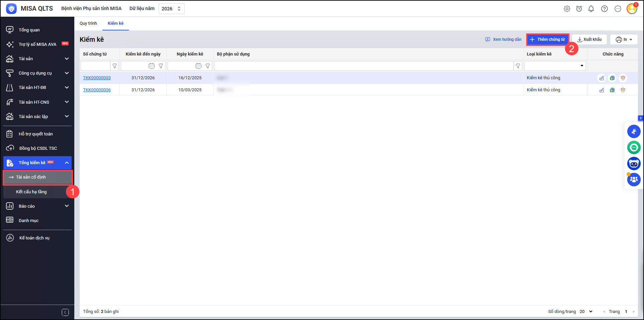Click the Số chứng từ filter input
The image size is (644, 320).
pyautogui.click(x=95, y=66)
